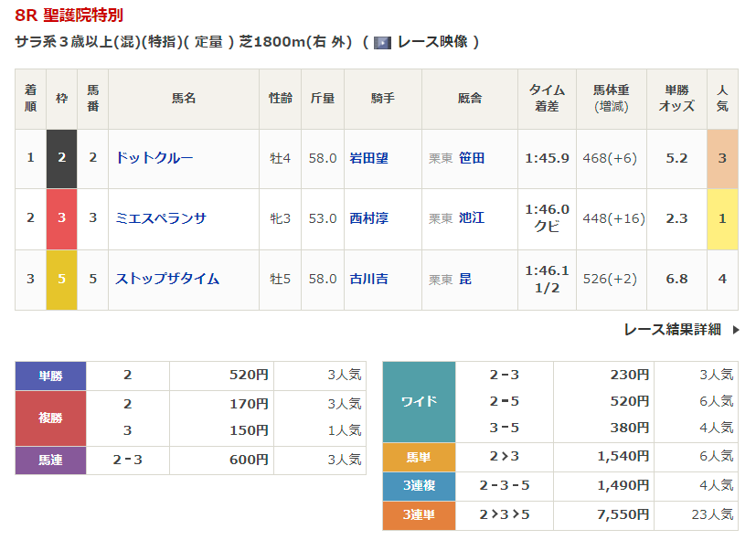Click the 8R 聖護院特別 race title
The height and width of the screenshot is (540, 756).
pyautogui.click(x=69, y=16)
